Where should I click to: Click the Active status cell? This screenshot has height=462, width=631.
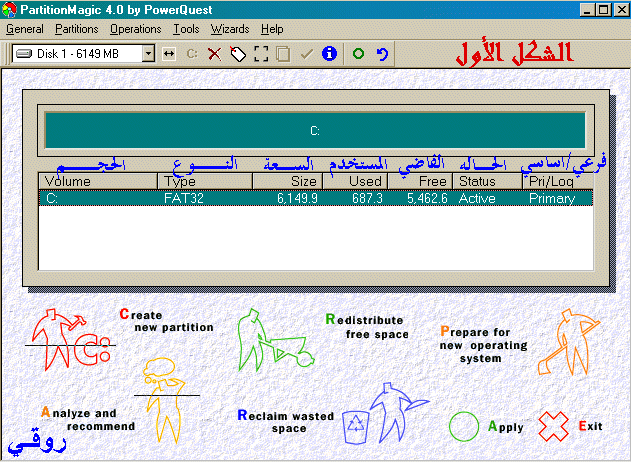[x=477, y=198]
